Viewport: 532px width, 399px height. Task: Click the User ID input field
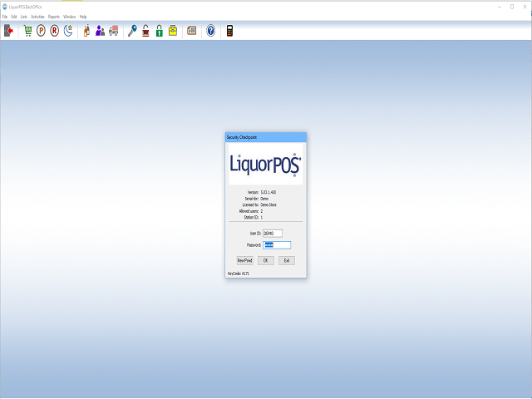tap(273, 234)
